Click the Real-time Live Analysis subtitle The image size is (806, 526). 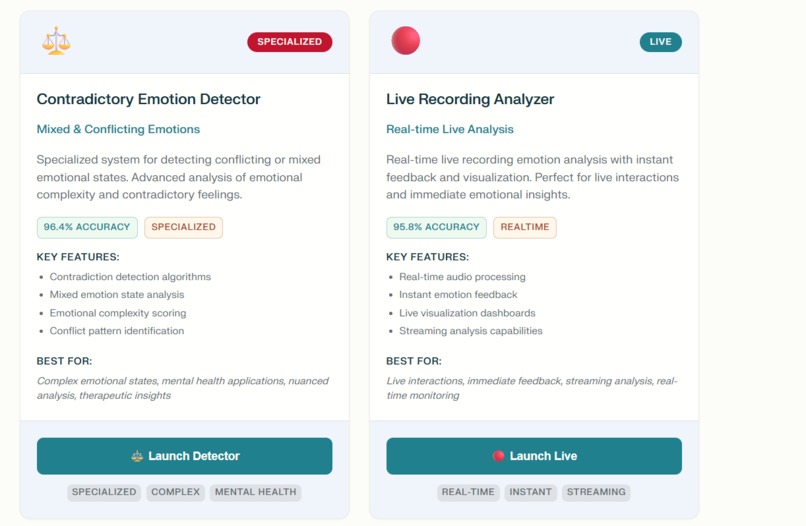(x=450, y=129)
